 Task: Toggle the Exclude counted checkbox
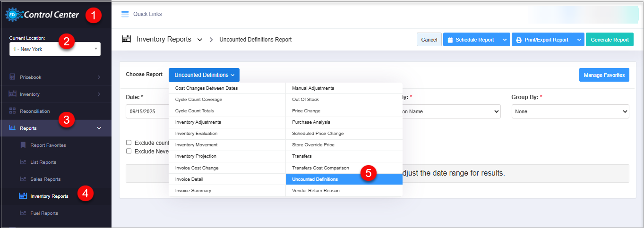click(x=129, y=143)
